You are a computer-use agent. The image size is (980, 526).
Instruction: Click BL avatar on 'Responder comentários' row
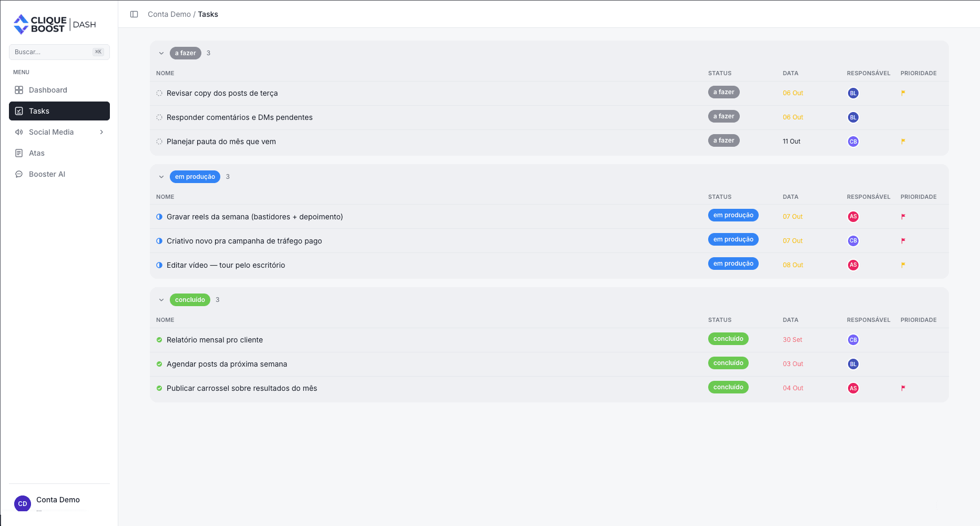[853, 117]
